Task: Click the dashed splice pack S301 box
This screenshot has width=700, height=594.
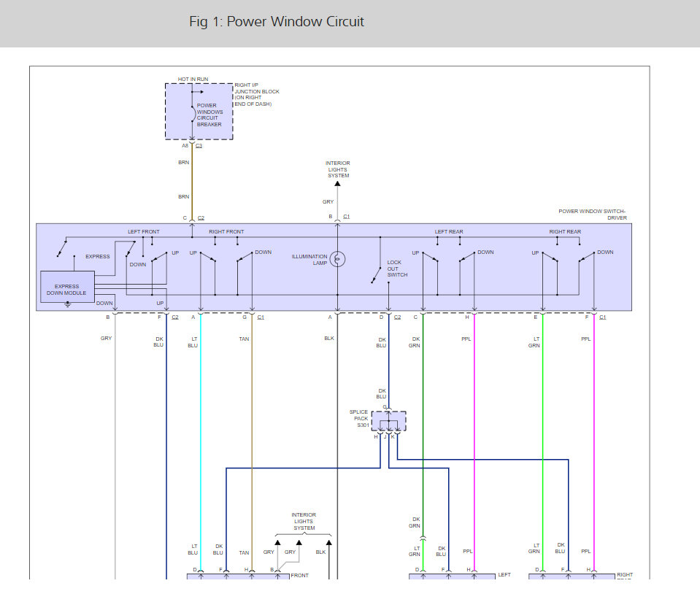Action: coord(388,421)
